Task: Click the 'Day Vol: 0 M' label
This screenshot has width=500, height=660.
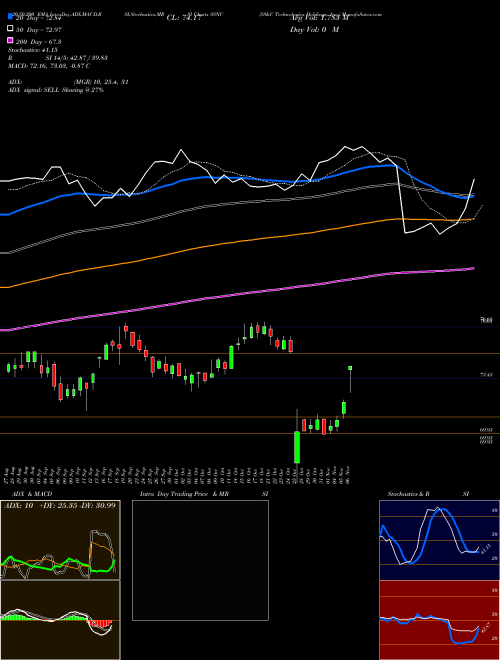Action: click(314, 29)
